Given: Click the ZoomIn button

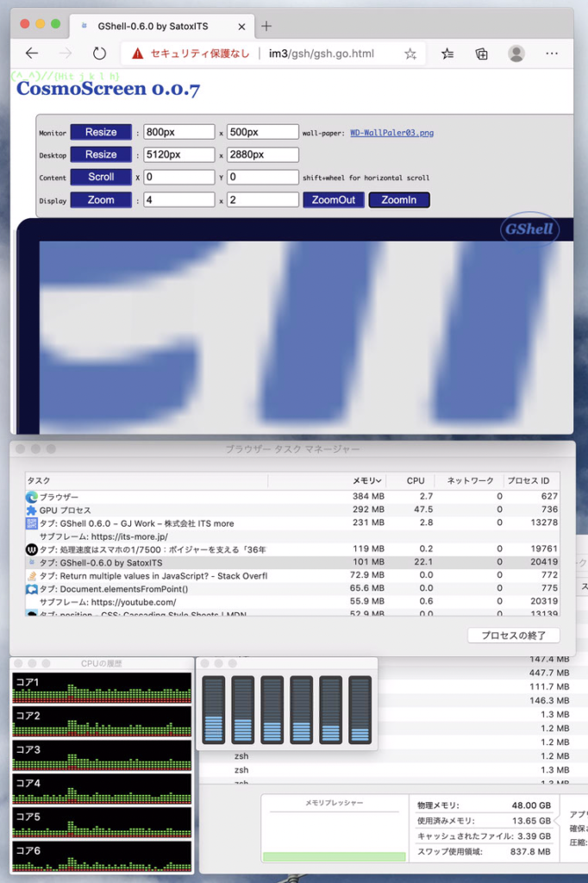Looking at the screenshot, I should pos(399,199).
